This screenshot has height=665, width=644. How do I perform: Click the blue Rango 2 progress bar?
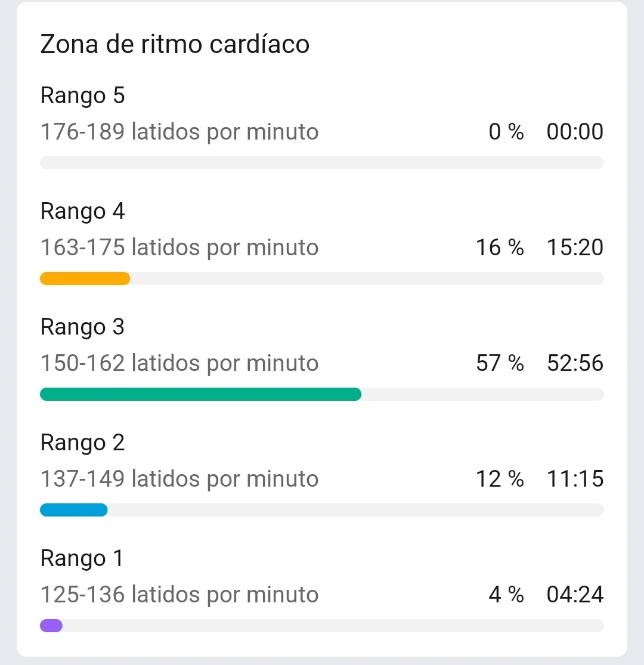[73, 510]
